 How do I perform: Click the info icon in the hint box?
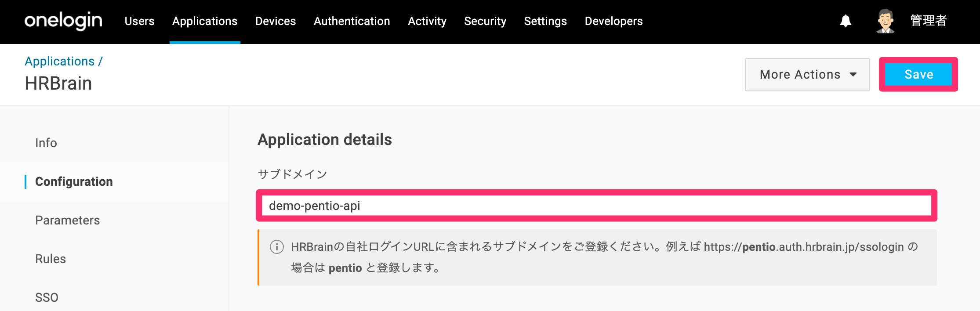pyautogui.click(x=276, y=247)
